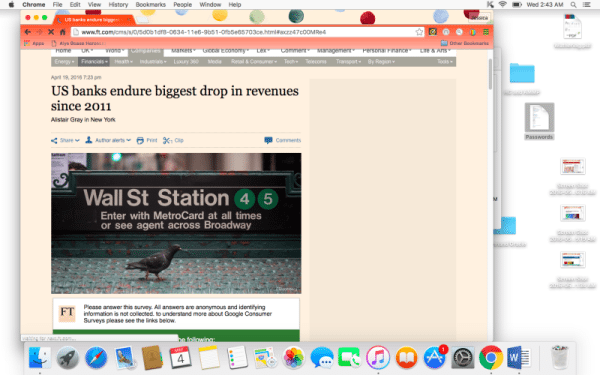The height and width of the screenshot is (375, 600).
Task: Open the Tools dropdown on the grey bar
Action: click(x=445, y=62)
